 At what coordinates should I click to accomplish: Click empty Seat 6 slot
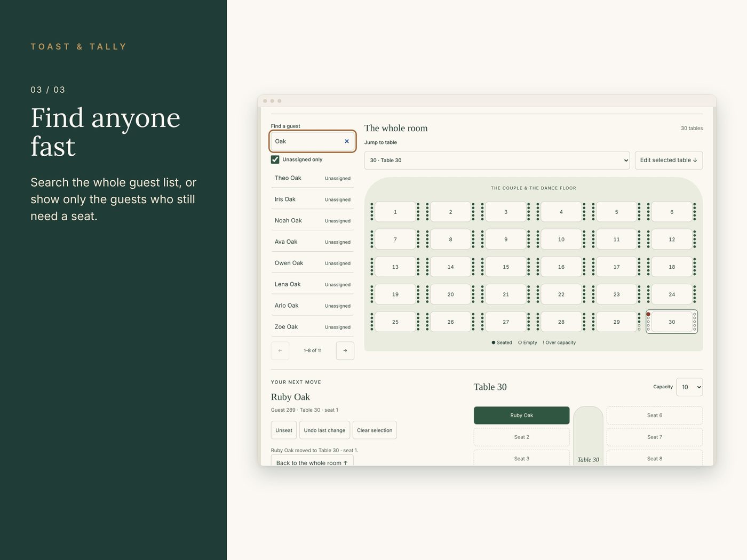655,415
